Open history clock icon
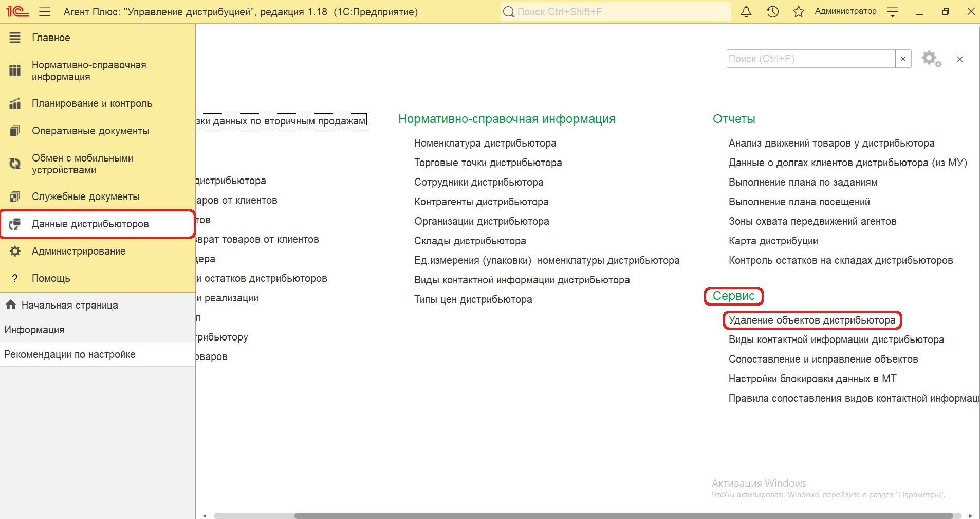The image size is (980, 519). click(x=772, y=11)
